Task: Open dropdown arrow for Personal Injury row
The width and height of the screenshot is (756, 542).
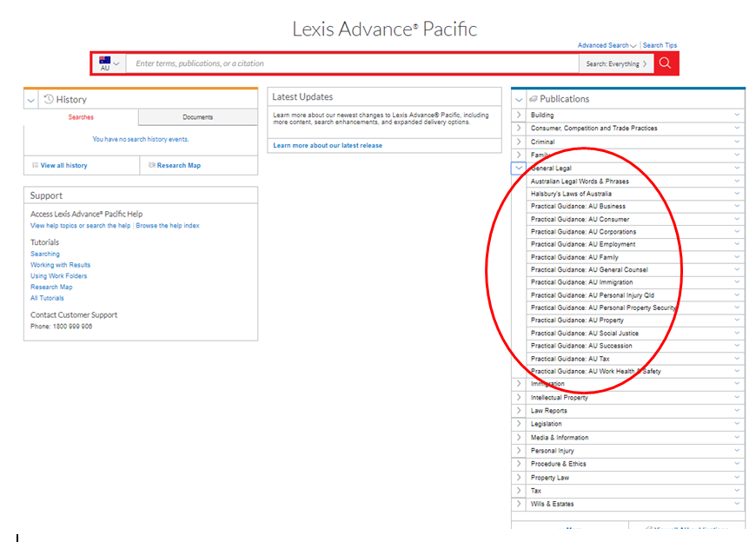Action: tap(737, 450)
